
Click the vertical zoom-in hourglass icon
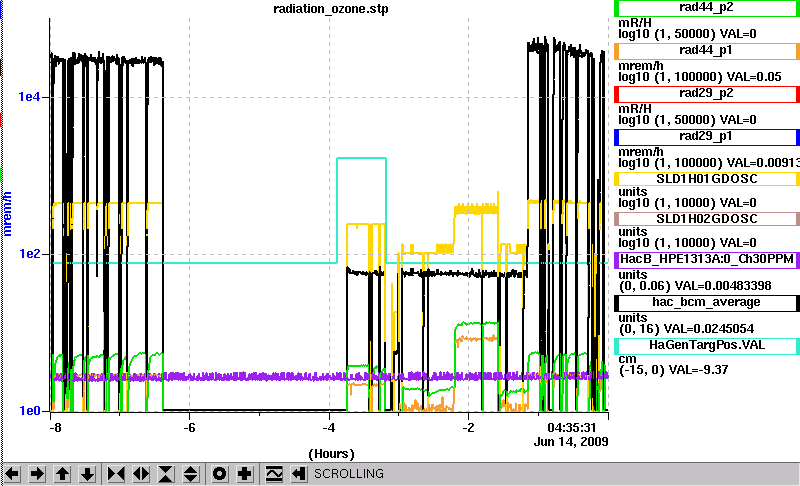[166, 474]
